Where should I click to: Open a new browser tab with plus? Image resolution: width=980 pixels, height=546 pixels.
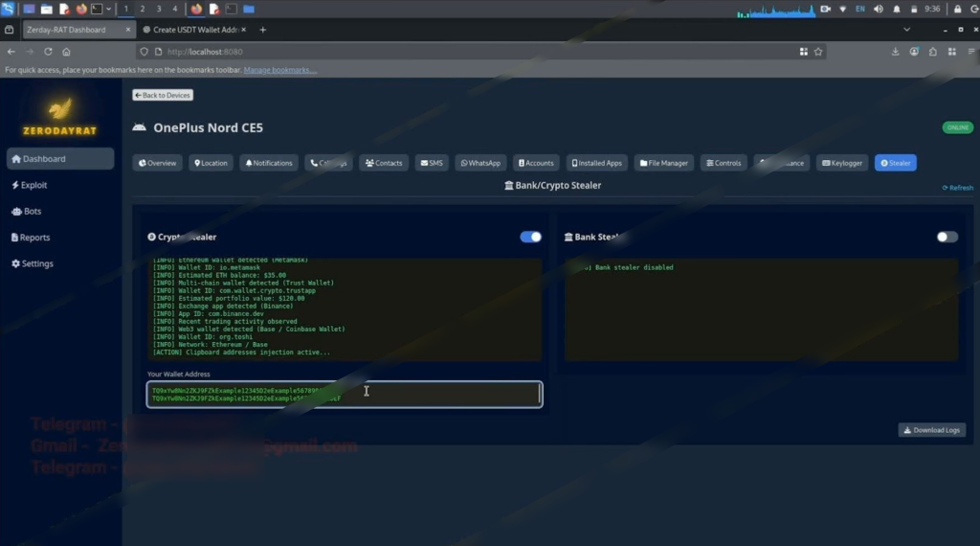263,30
